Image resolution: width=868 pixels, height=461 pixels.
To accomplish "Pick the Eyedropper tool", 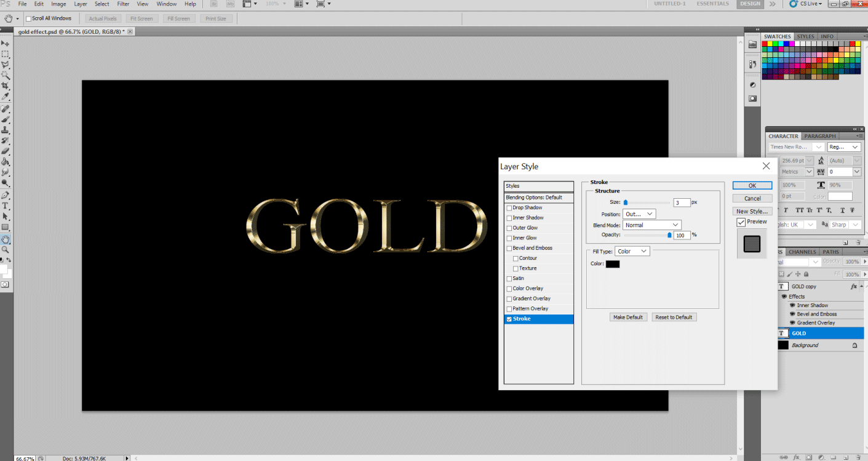I will point(6,95).
